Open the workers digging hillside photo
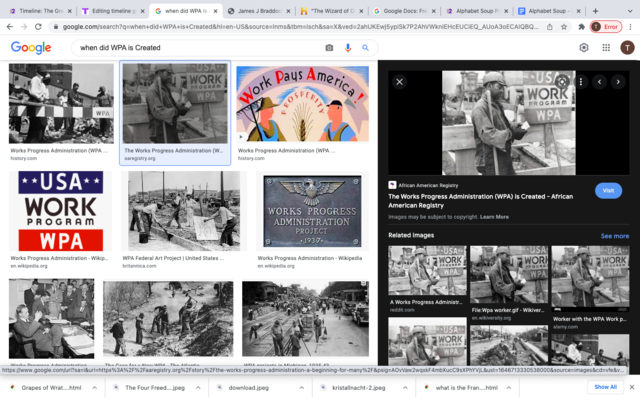The image size is (640, 400). (168, 318)
